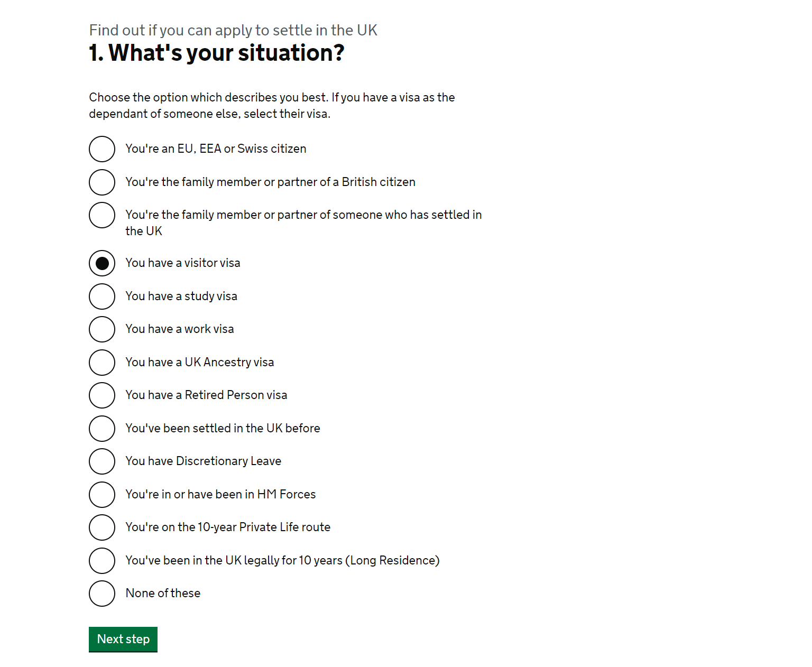Choose the study visa option
The width and height of the screenshot is (812, 667).
coord(102,297)
